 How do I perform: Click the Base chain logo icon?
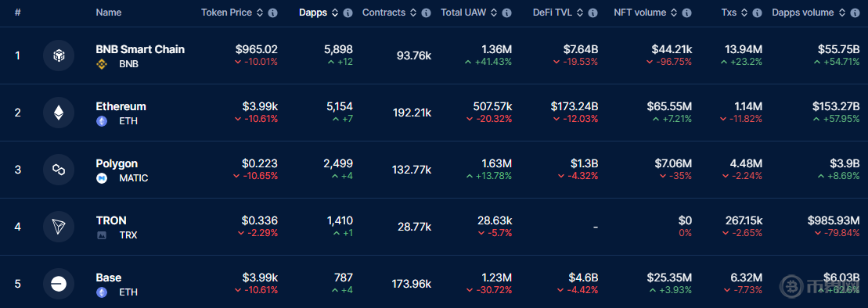coord(59,285)
